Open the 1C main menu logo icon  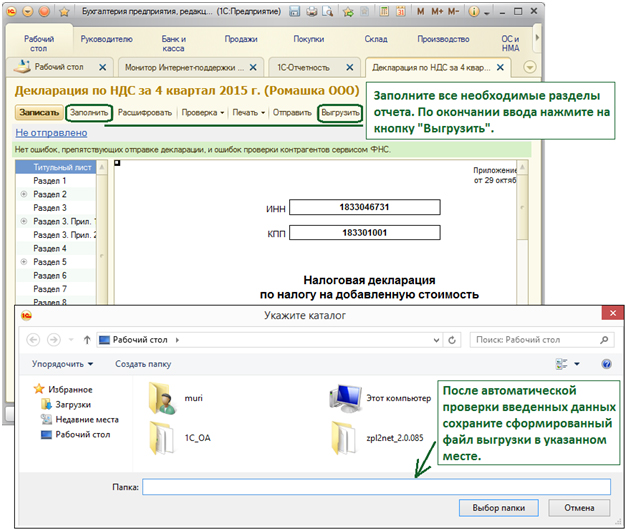12,12
